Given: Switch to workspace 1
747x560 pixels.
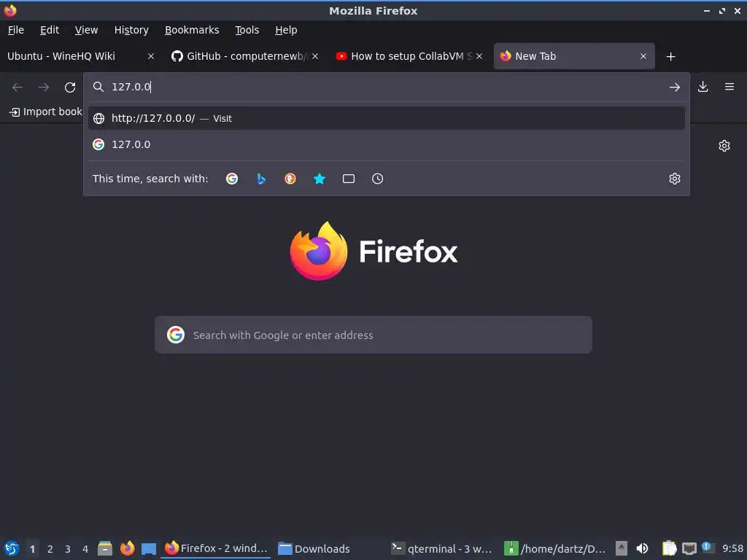Looking at the screenshot, I should pos(32,549).
